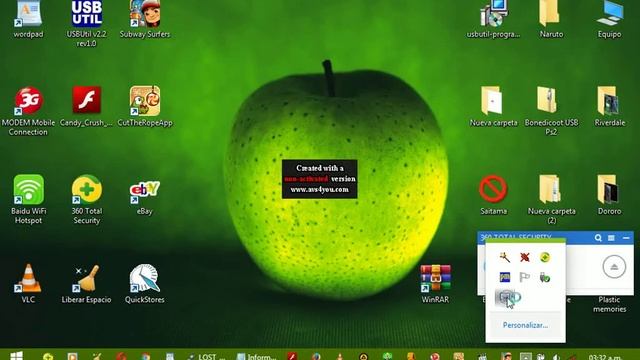The image size is (640, 360).
Task: Select CutTheRopeApp desktop shortcut
Action: click(145, 106)
